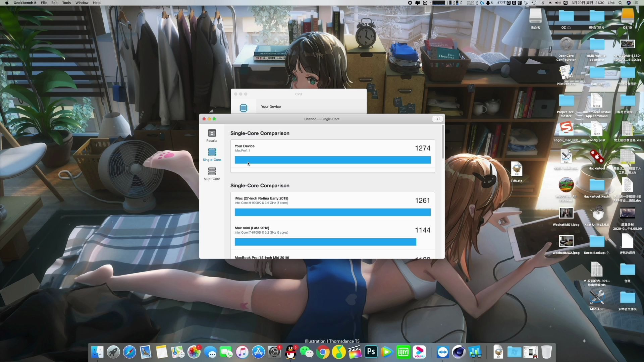Click the Siri icon in menu bar
644x362 pixels.
tap(629, 3)
